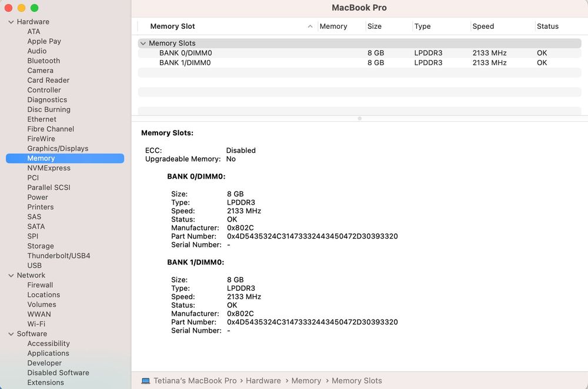588x389 pixels.
Task: Click Hardware in the path bar
Action: (x=263, y=381)
